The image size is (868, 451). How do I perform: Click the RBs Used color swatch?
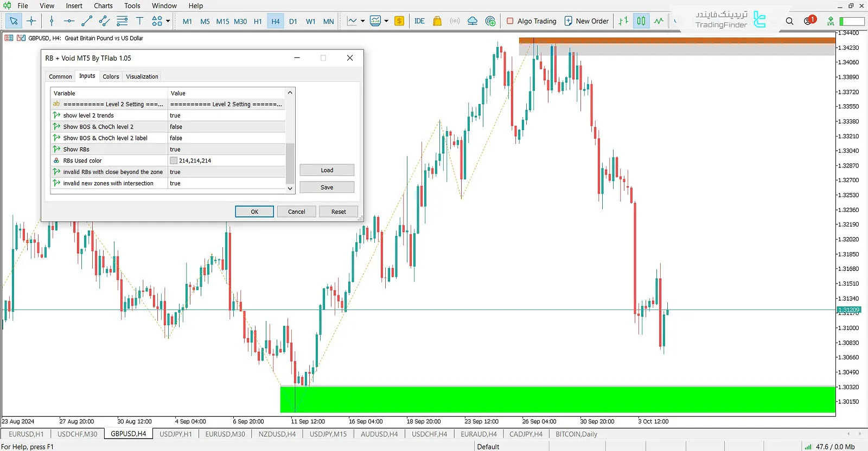[174, 161]
